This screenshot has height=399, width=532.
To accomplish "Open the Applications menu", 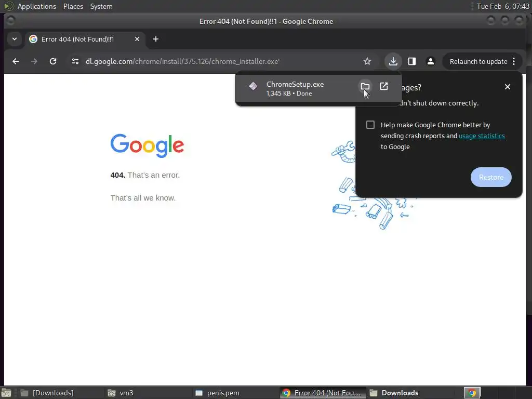I will [x=37, y=6].
